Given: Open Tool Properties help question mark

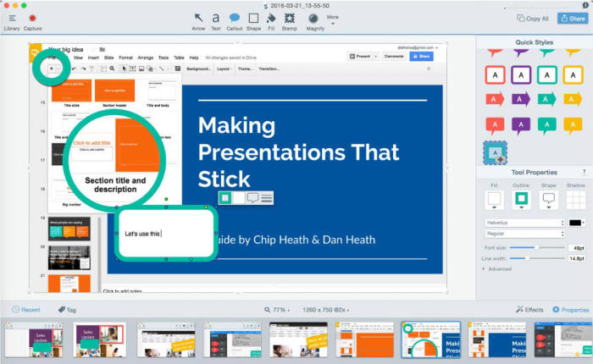Looking at the screenshot, I should (x=584, y=172).
